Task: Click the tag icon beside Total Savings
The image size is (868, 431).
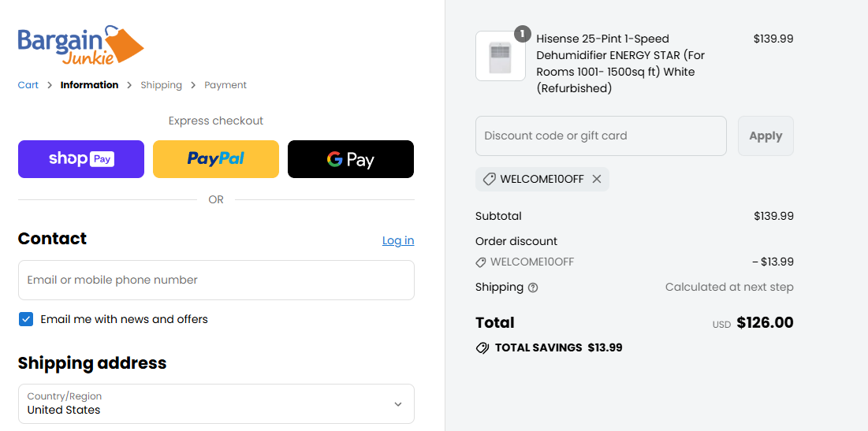Action: (482, 348)
